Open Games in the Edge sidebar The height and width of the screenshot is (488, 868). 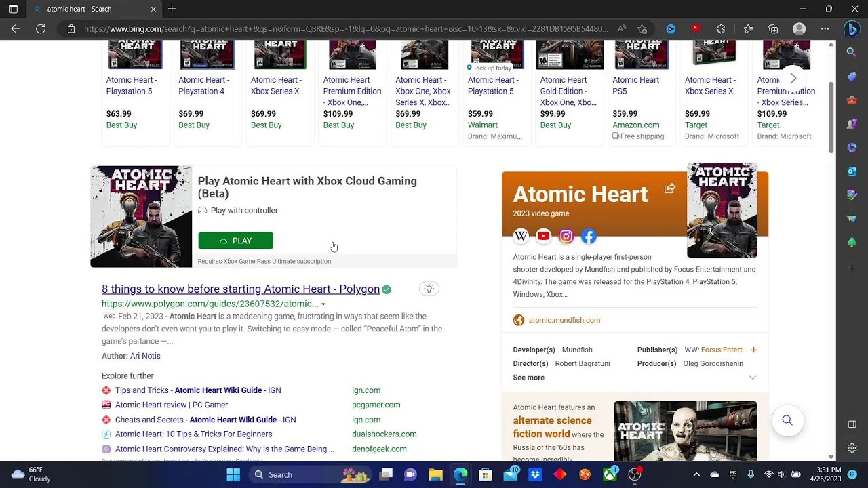[852, 124]
